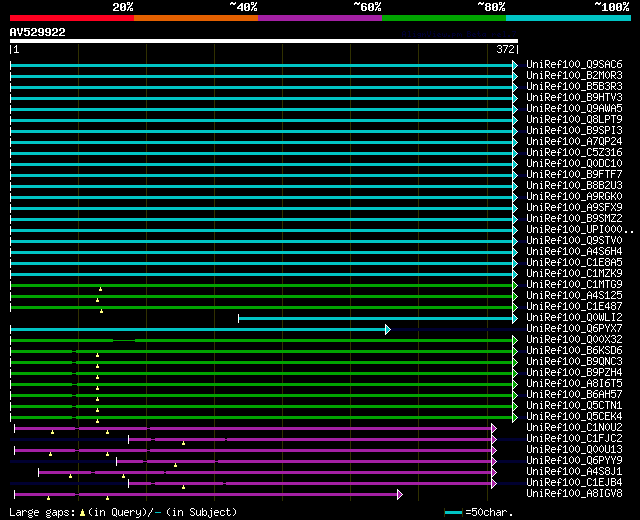Click the green ~80% identity legend bar

click(444, 18)
